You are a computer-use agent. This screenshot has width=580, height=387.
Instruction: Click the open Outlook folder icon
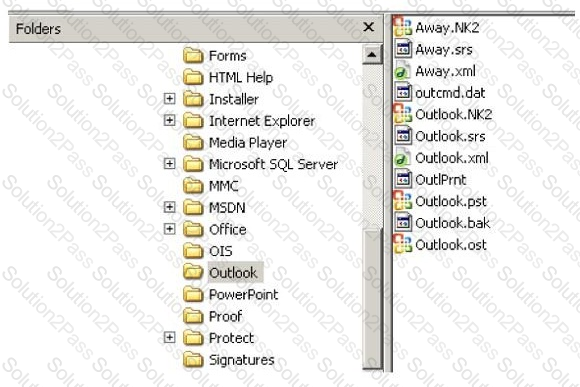193,272
